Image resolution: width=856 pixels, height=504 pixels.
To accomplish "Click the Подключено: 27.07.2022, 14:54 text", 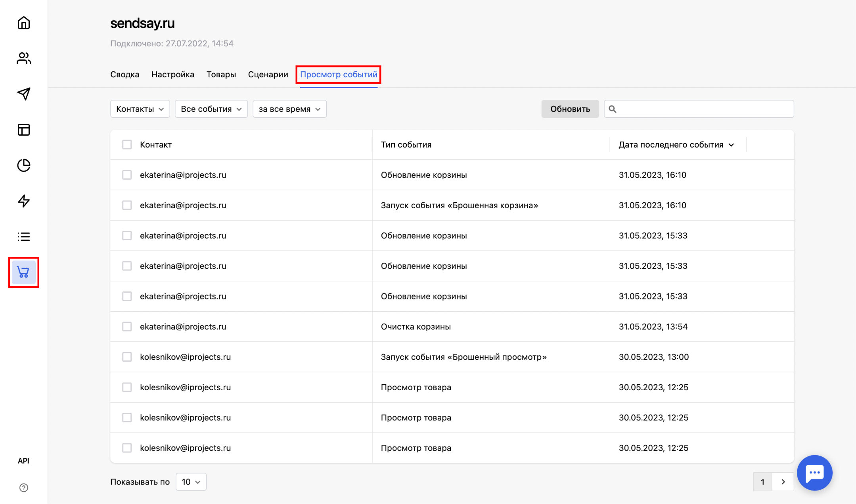I will click(x=172, y=44).
